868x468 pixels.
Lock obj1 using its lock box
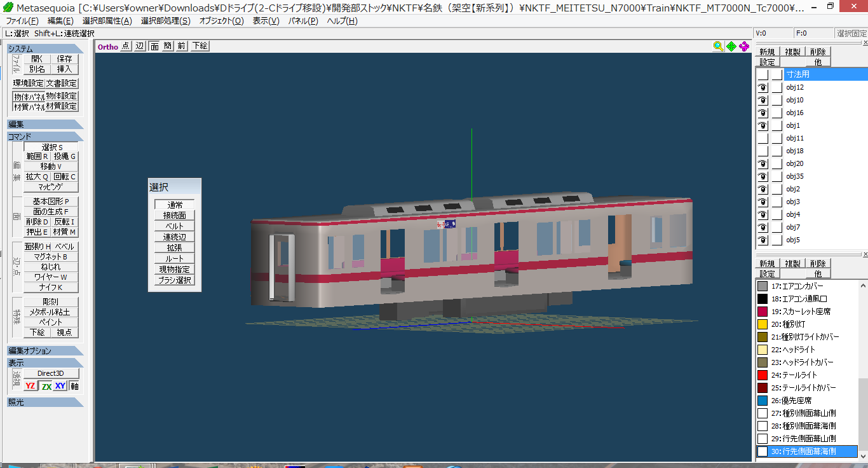pyautogui.click(x=777, y=125)
